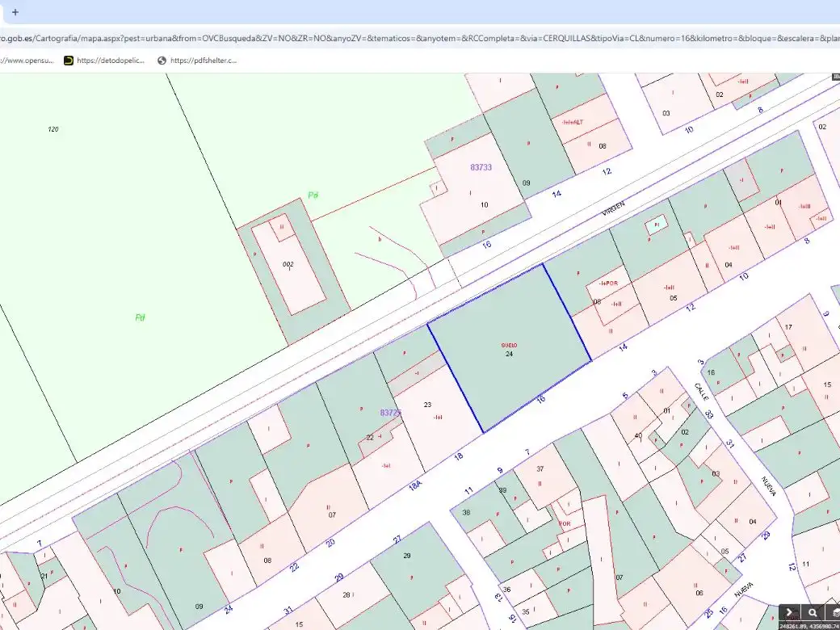Click the block number 83725 label
Image resolution: width=840 pixels, height=630 pixels.
click(x=391, y=413)
